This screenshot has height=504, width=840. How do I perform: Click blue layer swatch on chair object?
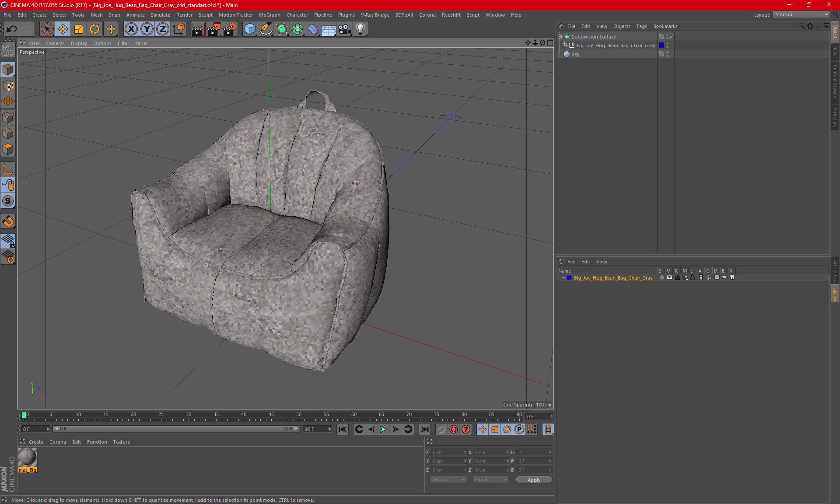pos(661,45)
